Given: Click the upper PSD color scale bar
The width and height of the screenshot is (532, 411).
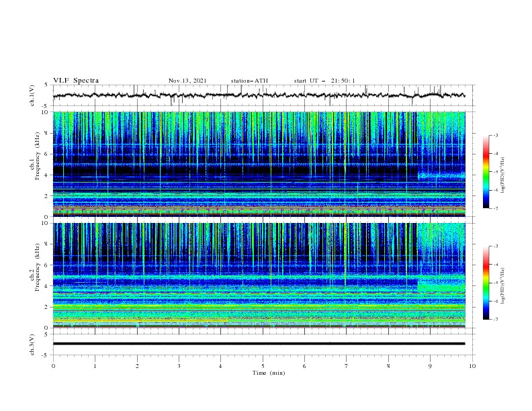Looking at the screenshot, I should (x=486, y=171).
